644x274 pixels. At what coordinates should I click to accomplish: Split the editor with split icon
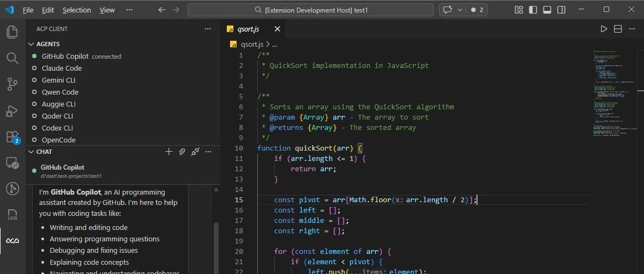point(618,29)
